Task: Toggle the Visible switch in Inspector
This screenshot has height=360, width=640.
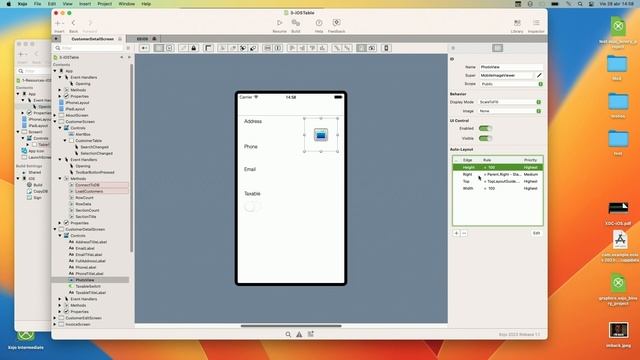Action: [x=485, y=138]
